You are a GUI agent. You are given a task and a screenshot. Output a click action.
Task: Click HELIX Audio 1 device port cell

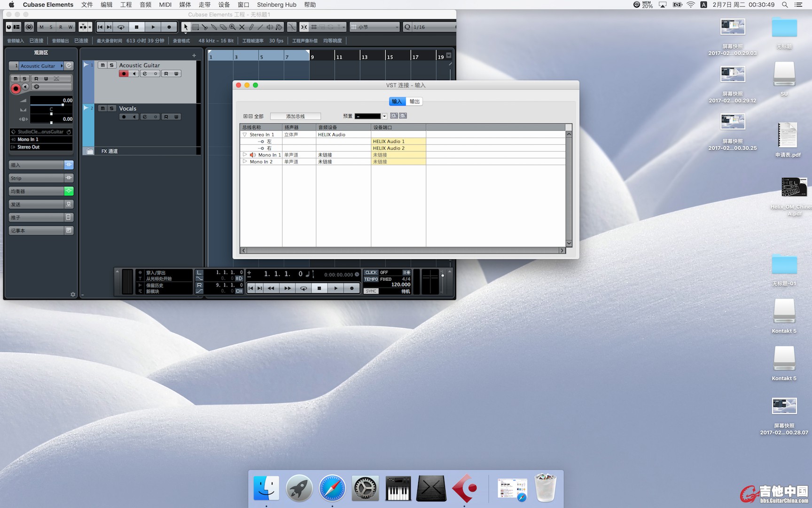398,141
